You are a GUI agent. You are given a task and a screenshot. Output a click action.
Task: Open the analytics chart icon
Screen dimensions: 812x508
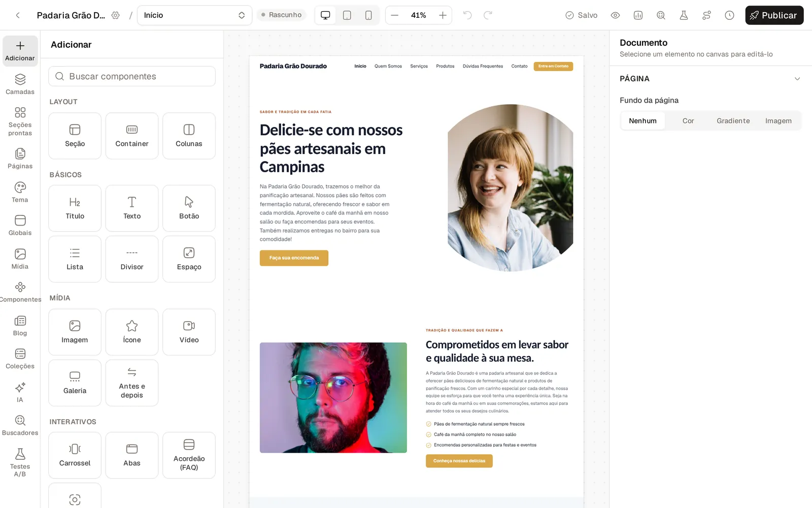(638, 15)
